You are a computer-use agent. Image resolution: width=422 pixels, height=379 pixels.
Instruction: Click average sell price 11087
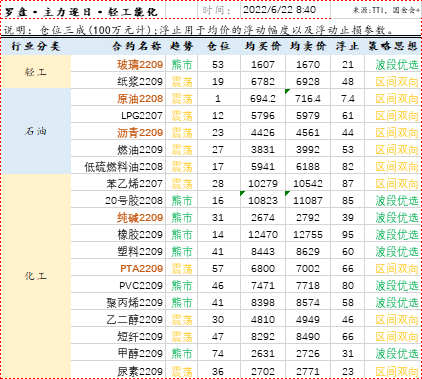tap(308, 200)
